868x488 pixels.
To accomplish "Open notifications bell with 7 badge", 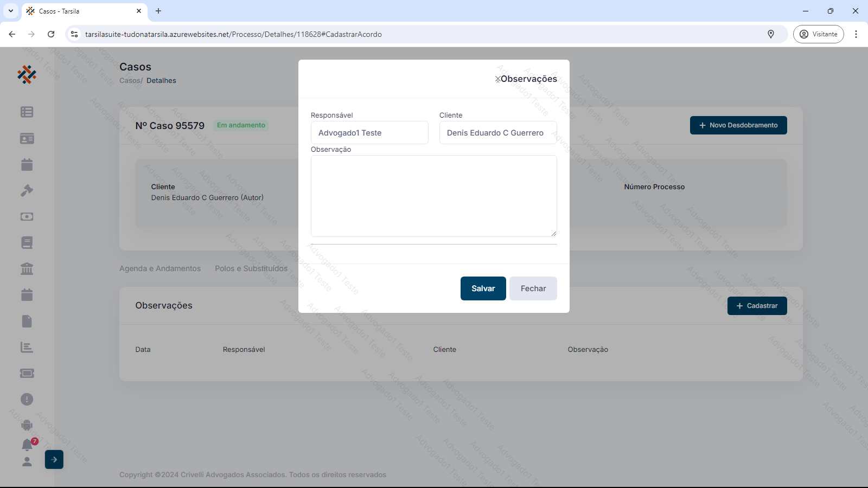I will [27, 445].
